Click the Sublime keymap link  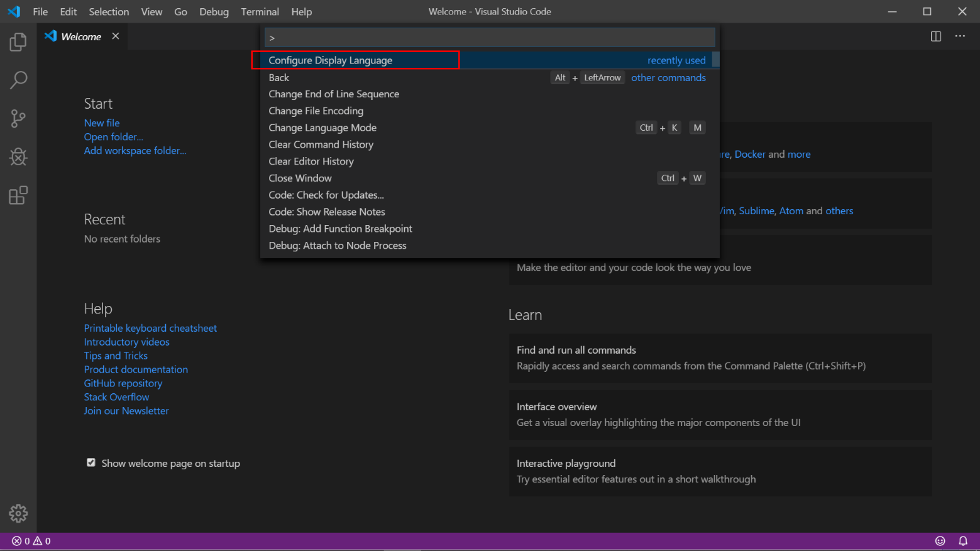pos(757,211)
